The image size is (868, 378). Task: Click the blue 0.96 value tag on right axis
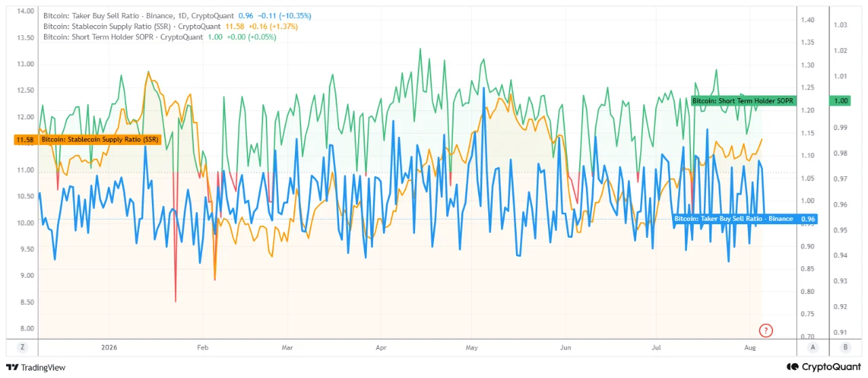[x=808, y=219]
